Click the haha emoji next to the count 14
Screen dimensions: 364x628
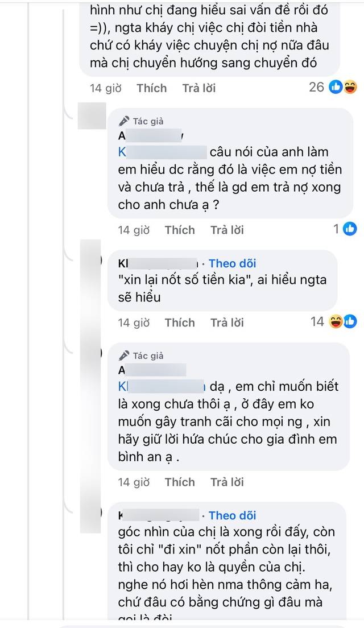pyautogui.click(x=335, y=321)
